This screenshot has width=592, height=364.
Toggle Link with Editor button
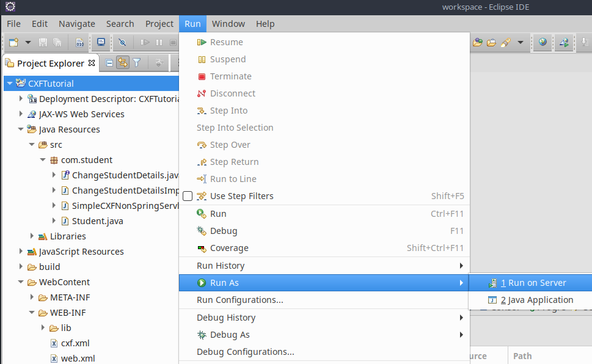point(123,63)
